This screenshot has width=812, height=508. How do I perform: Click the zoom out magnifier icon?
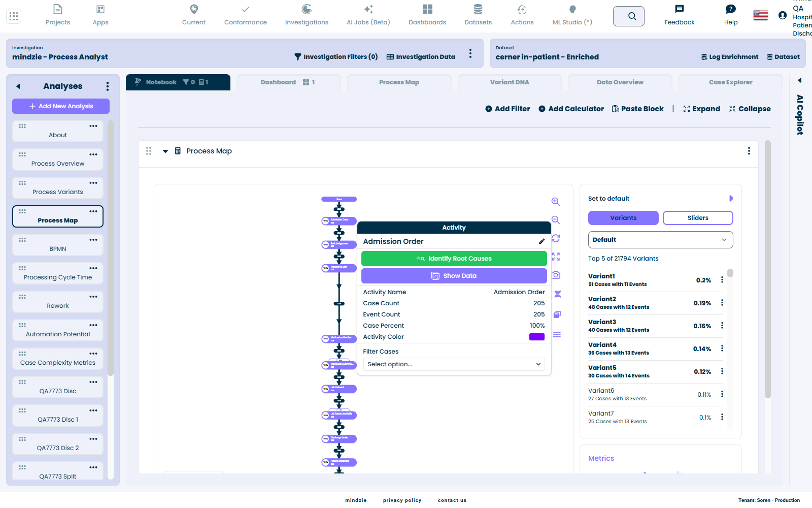pos(556,220)
